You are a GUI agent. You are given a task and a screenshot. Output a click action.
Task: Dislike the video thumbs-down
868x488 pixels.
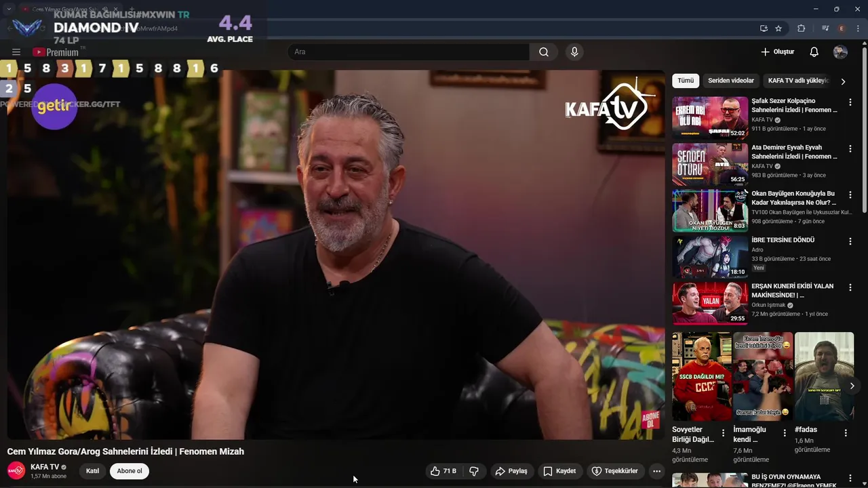(x=474, y=471)
